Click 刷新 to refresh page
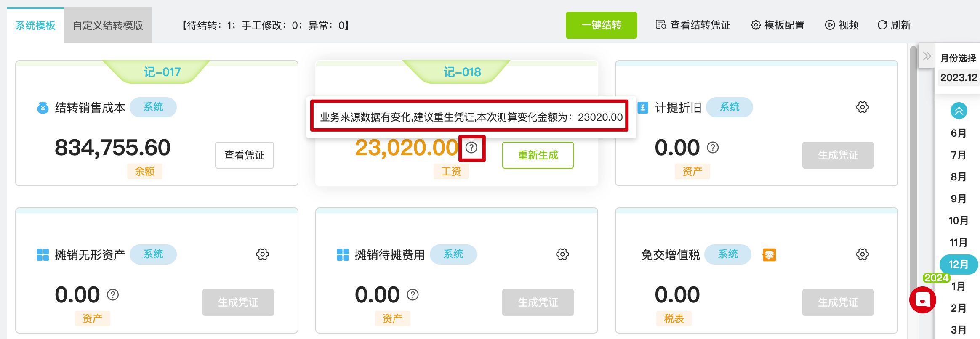This screenshot has height=339, width=980. click(x=894, y=25)
